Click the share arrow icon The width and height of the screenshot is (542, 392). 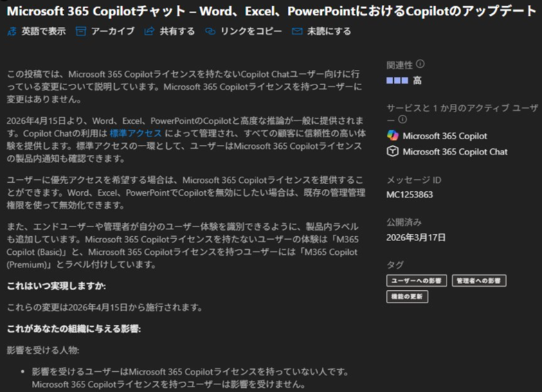(x=149, y=31)
